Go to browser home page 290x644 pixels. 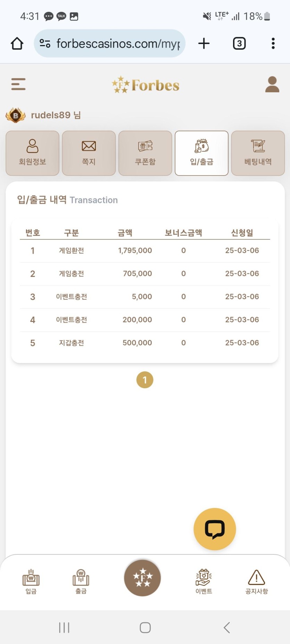click(x=17, y=44)
